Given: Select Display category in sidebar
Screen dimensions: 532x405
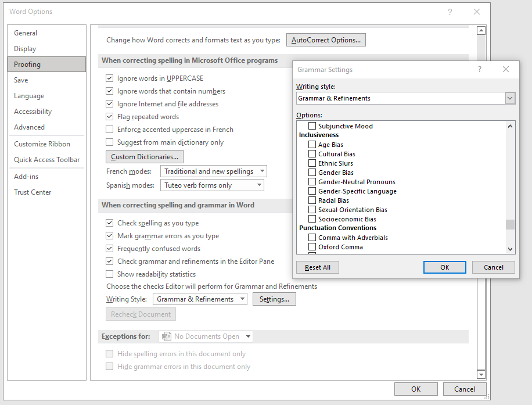Looking at the screenshot, I should (x=47, y=49).
